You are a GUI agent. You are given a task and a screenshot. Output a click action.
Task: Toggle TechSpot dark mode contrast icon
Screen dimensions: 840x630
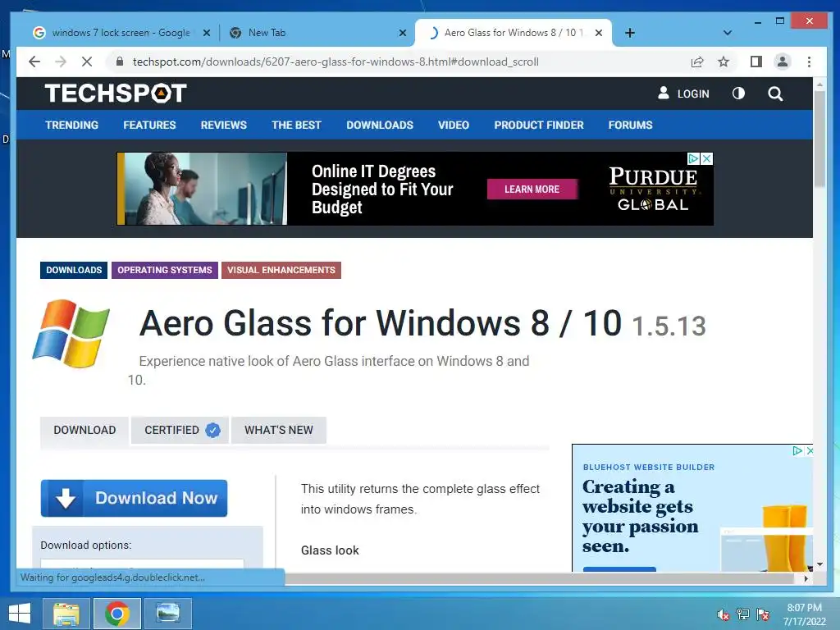pyautogui.click(x=738, y=94)
